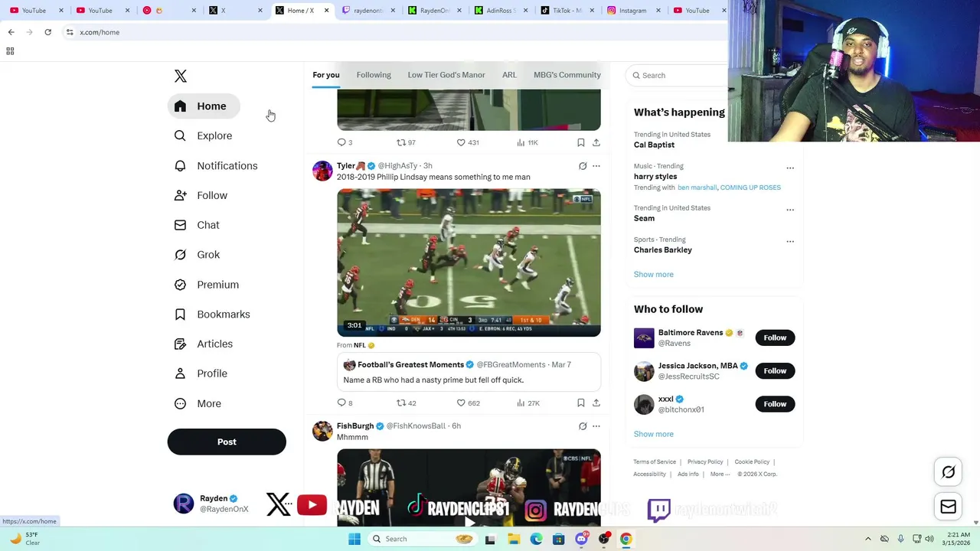This screenshot has height=551, width=980.
Task: Switch to the Following tab
Action: pos(374,75)
